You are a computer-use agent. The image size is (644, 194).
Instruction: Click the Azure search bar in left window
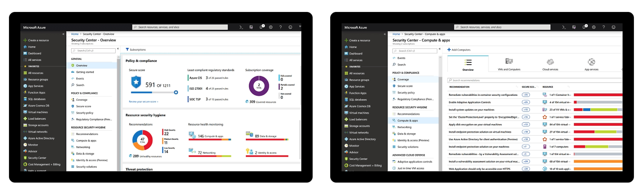coord(180,27)
